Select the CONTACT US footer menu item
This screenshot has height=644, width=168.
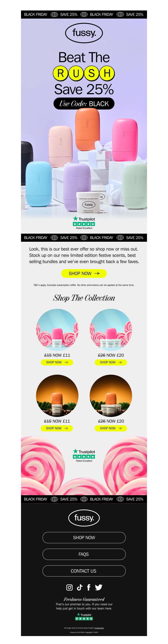[84, 571]
